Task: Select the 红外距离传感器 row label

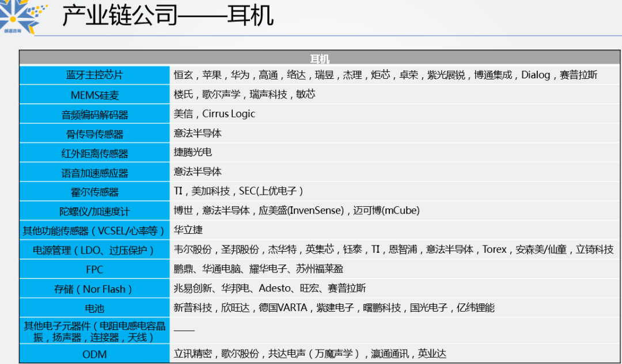Action: (94, 153)
